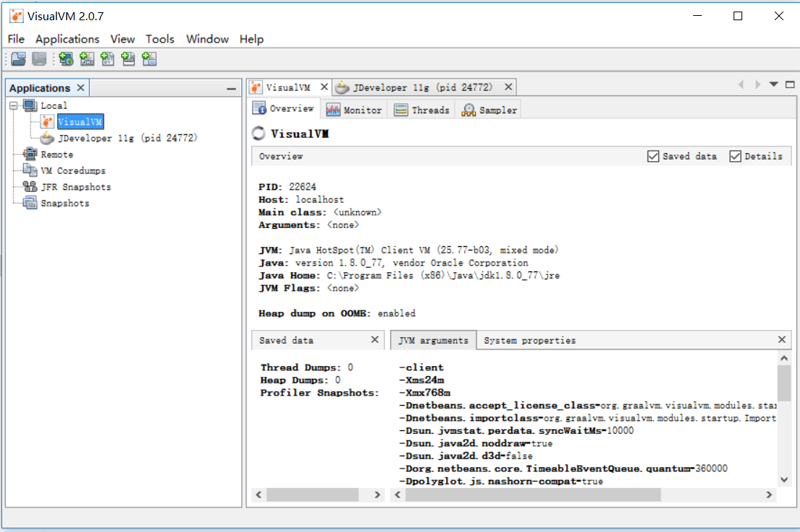Close the Applications panel tab
The width and height of the screenshot is (800, 532).
81,88
